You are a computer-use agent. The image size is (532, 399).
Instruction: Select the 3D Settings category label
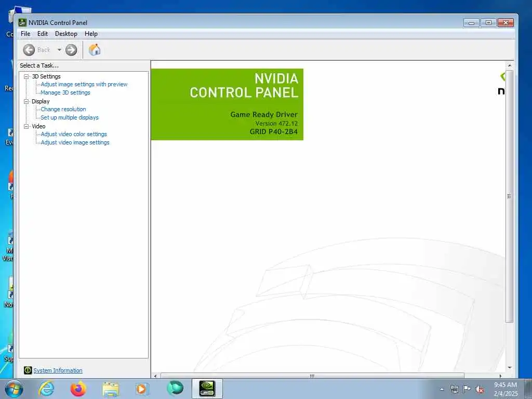(46, 77)
